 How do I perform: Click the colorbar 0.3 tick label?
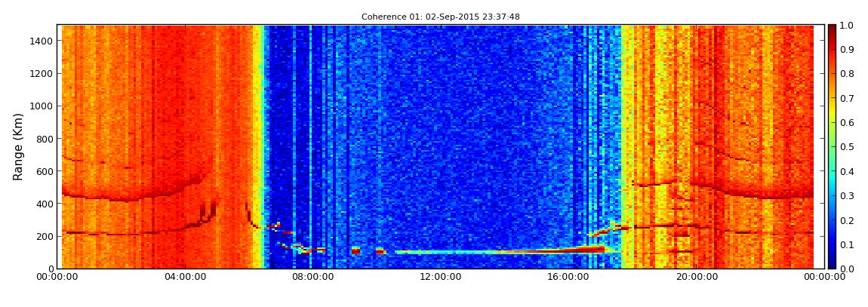click(847, 196)
